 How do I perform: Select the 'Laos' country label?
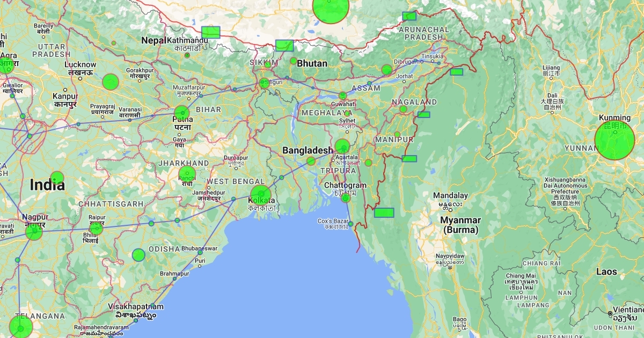606,272
